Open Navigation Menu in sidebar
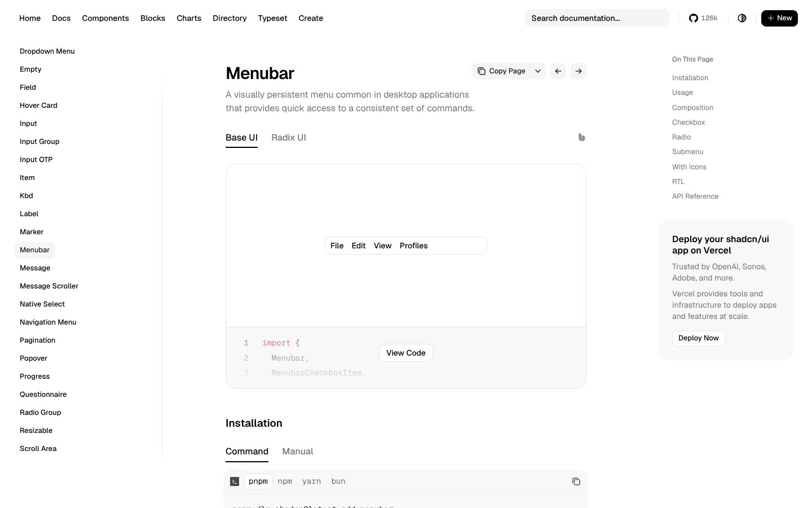 (x=48, y=322)
